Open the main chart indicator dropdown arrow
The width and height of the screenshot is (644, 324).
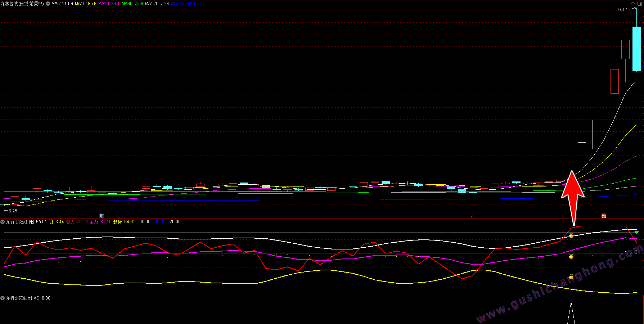tap(48, 4)
